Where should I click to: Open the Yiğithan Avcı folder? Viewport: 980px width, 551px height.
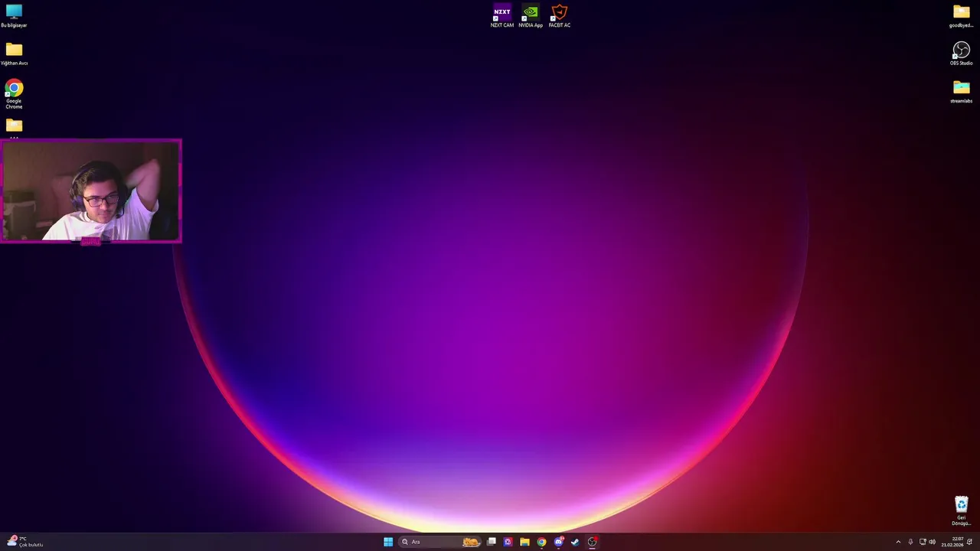point(14,54)
